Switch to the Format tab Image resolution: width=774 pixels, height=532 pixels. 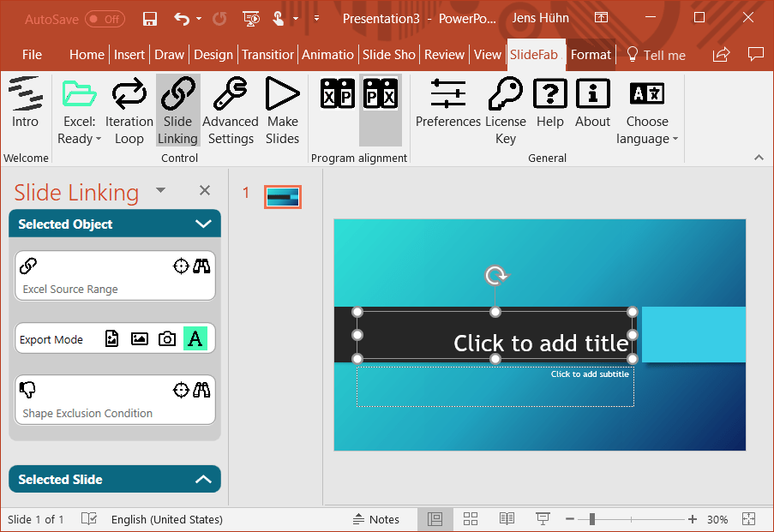[591, 54]
